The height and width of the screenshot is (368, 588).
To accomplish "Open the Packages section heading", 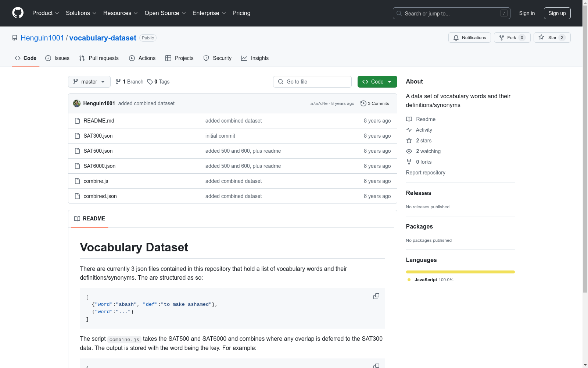I will click(419, 226).
